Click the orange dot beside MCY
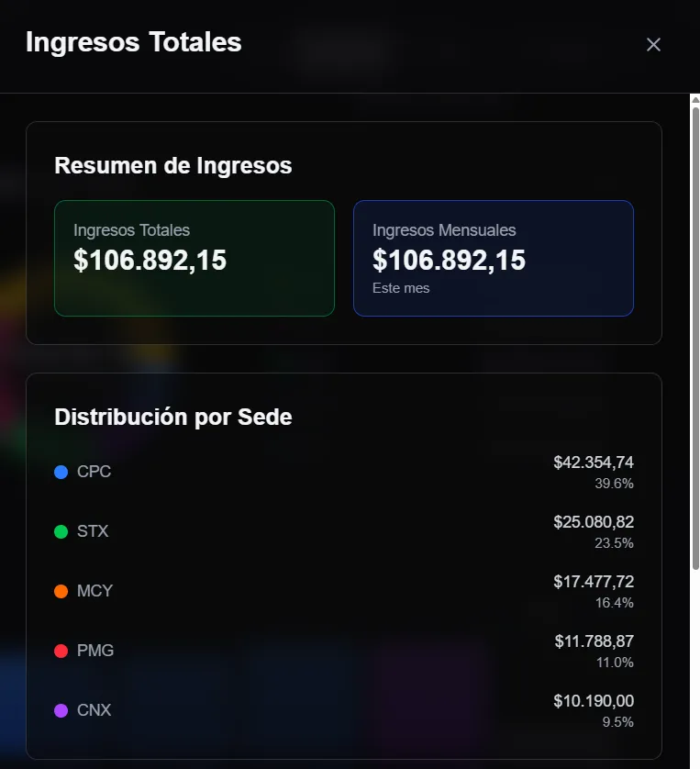Screen dimensions: 700x769 [59, 591]
